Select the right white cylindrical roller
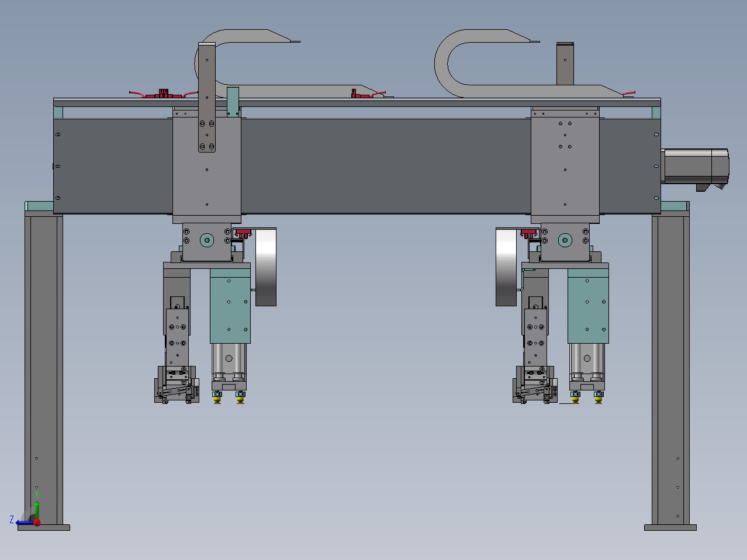The width and height of the screenshot is (747, 560). [506, 267]
